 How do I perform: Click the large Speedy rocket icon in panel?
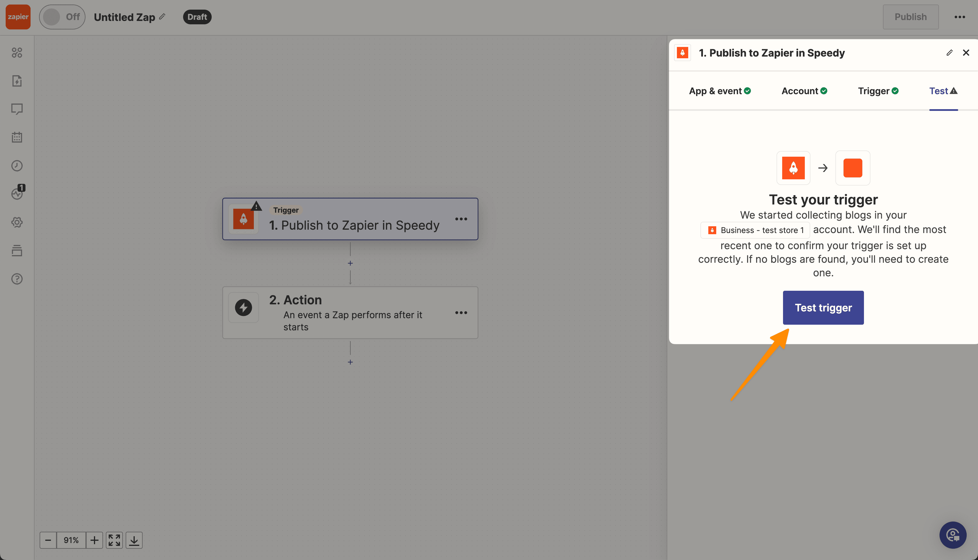tap(793, 168)
